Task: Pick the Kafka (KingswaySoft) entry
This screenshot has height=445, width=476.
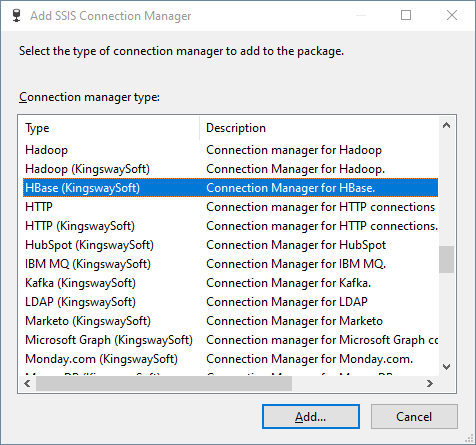Action: click(x=230, y=283)
